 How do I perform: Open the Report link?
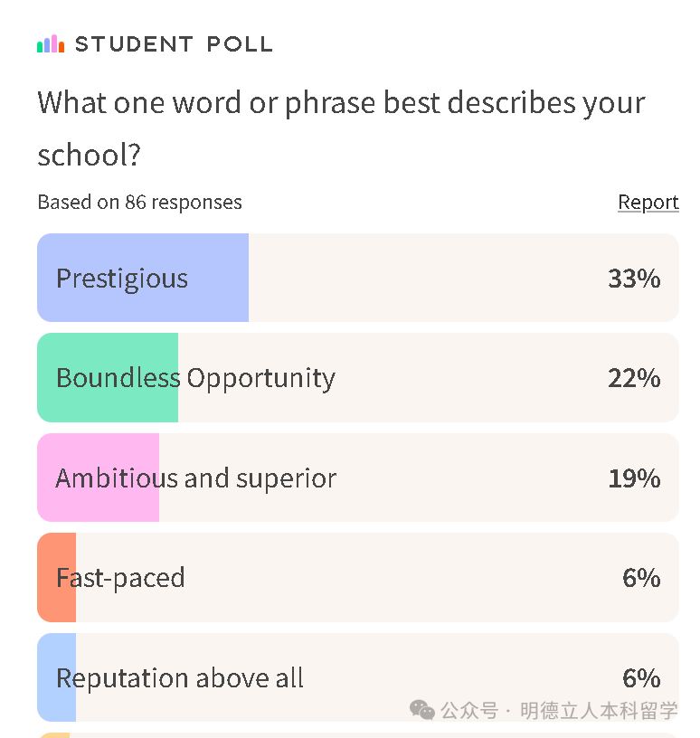pos(648,202)
